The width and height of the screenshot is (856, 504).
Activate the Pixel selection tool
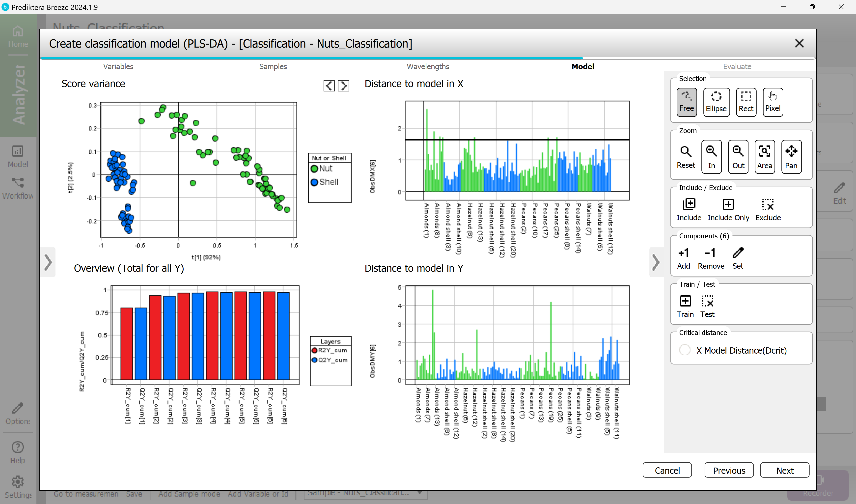pos(773,102)
